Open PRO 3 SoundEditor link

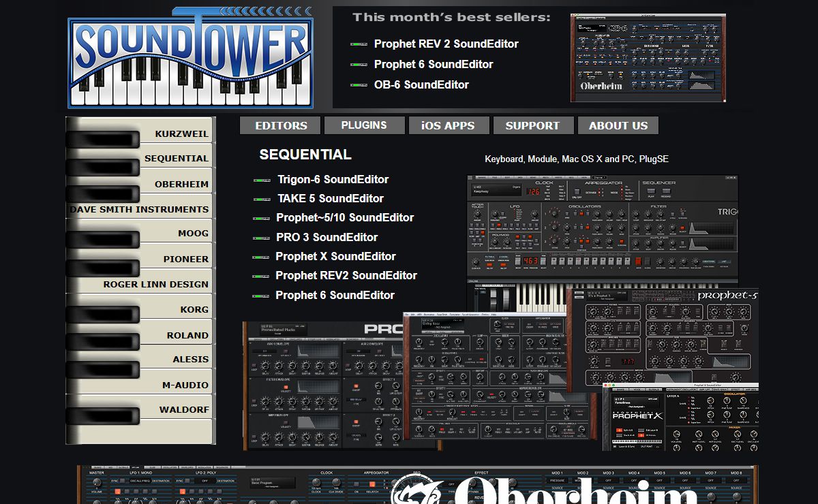[x=327, y=237]
